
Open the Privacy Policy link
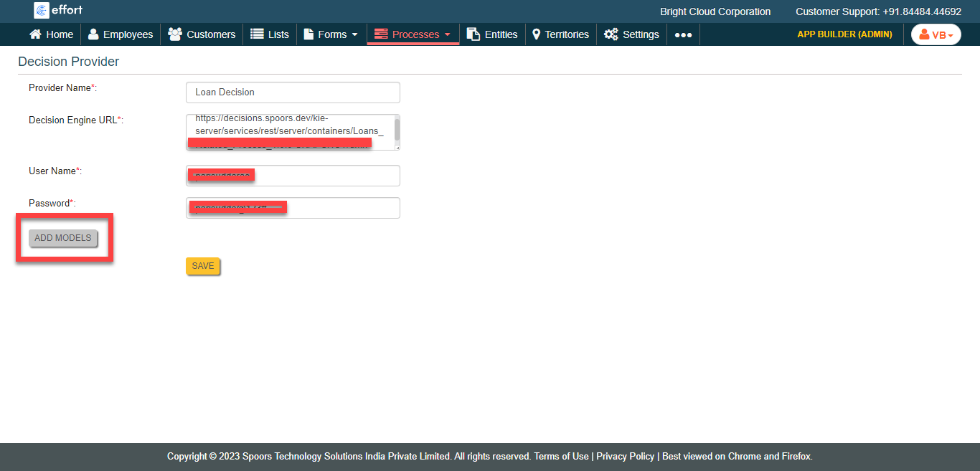625,456
